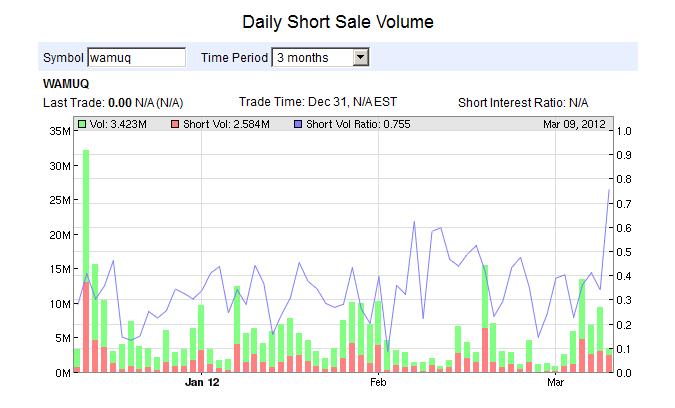This screenshot has width=675, height=408.
Task: Click the 'Feb' x-axis label
Action: click(379, 382)
